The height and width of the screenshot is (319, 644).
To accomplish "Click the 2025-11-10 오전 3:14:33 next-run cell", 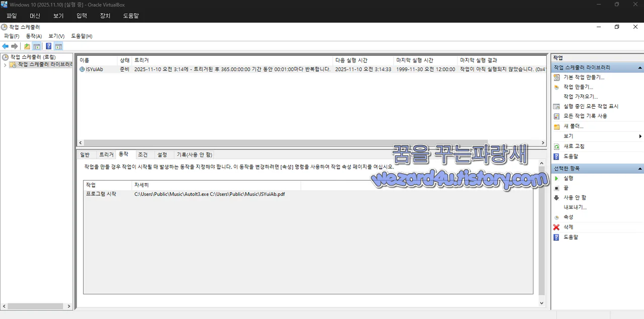I will pyautogui.click(x=363, y=69).
